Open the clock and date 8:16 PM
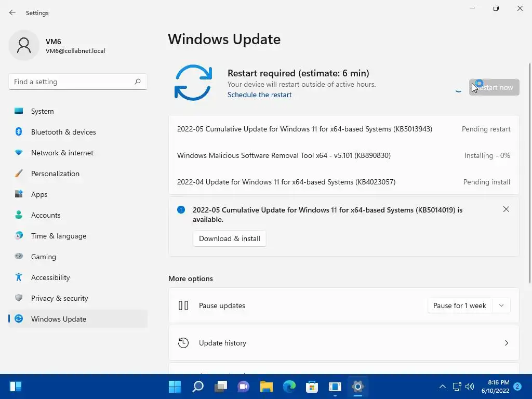The height and width of the screenshot is (399, 532). (x=495, y=387)
